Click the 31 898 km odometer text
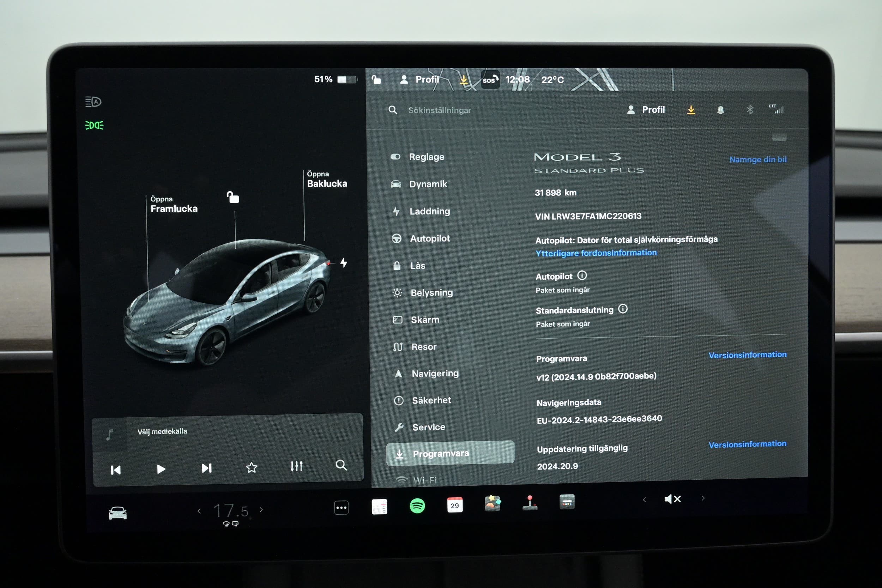This screenshot has width=882, height=588. point(555,193)
